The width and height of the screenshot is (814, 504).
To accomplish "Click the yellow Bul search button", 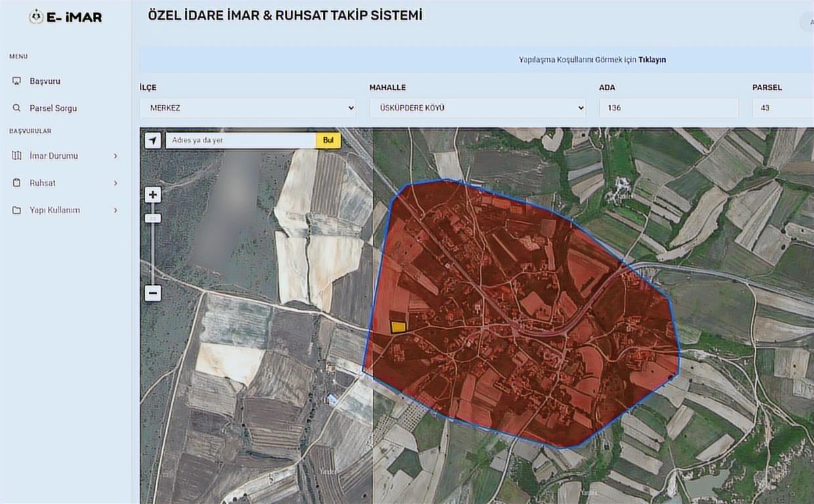I will [x=328, y=140].
